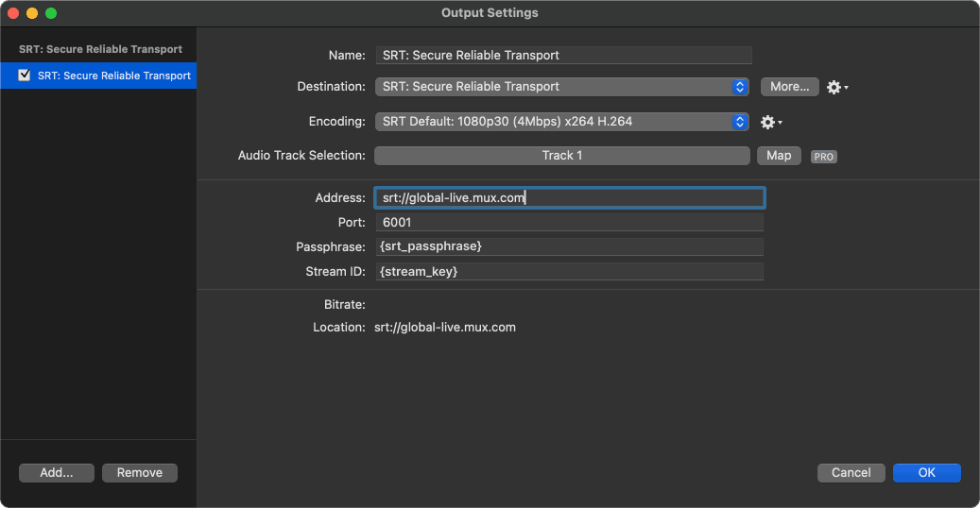
Task: Click the Port field showing 6001
Action: [569, 223]
